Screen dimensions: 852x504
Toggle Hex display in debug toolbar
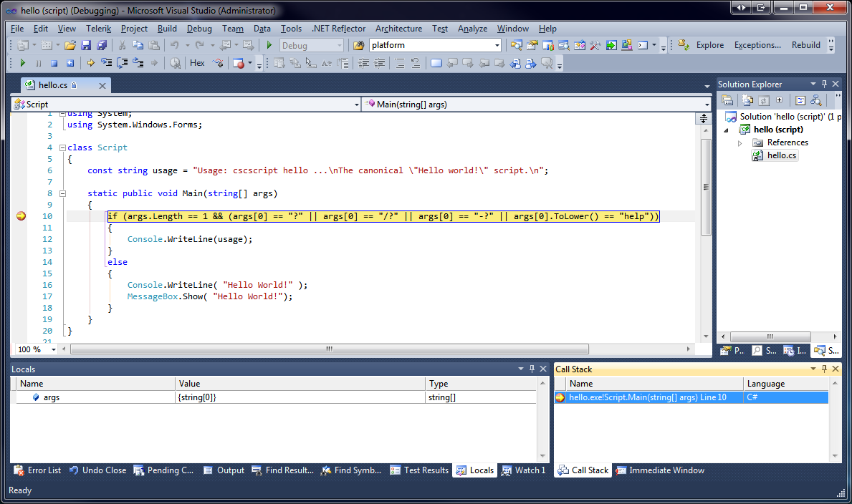point(197,63)
